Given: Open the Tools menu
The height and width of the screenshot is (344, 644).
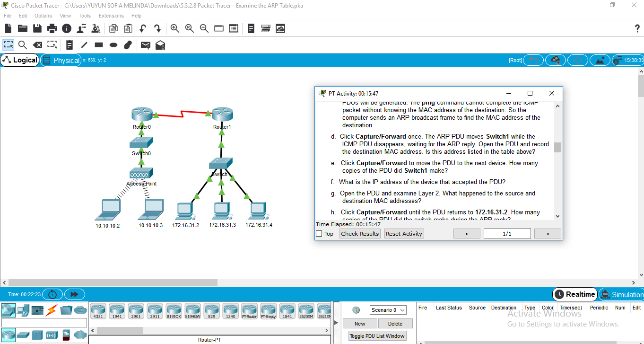Looking at the screenshot, I should (85, 16).
